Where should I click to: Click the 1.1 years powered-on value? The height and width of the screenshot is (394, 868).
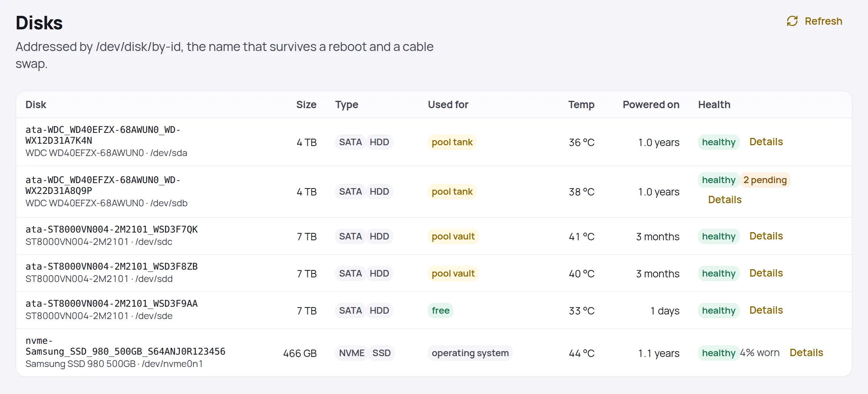(x=659, y=353)
